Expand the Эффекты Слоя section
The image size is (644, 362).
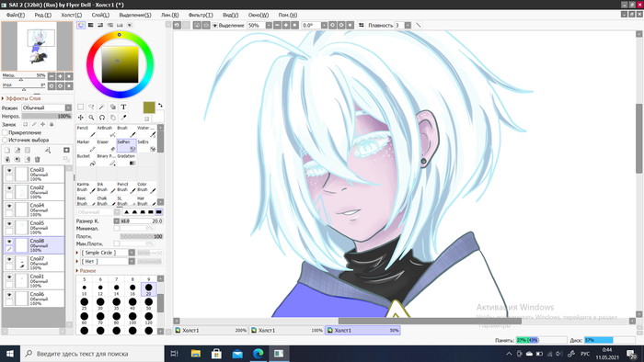pos(21,98)
